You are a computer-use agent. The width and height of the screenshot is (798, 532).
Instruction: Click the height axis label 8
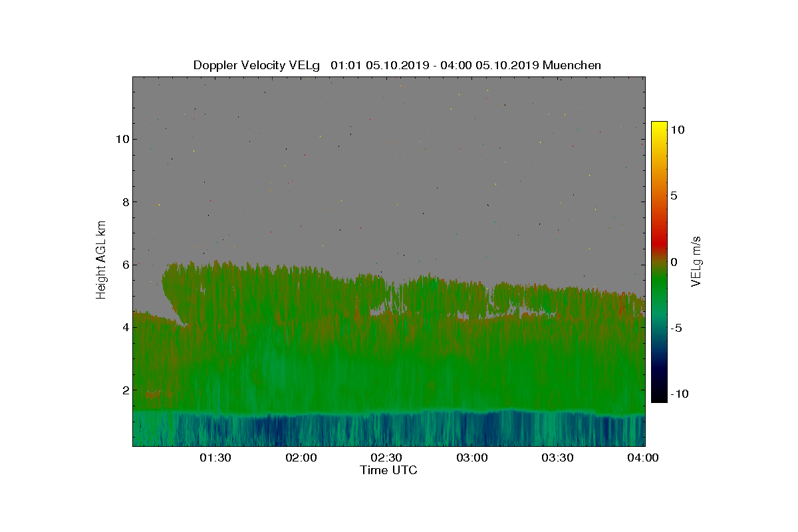124,201
